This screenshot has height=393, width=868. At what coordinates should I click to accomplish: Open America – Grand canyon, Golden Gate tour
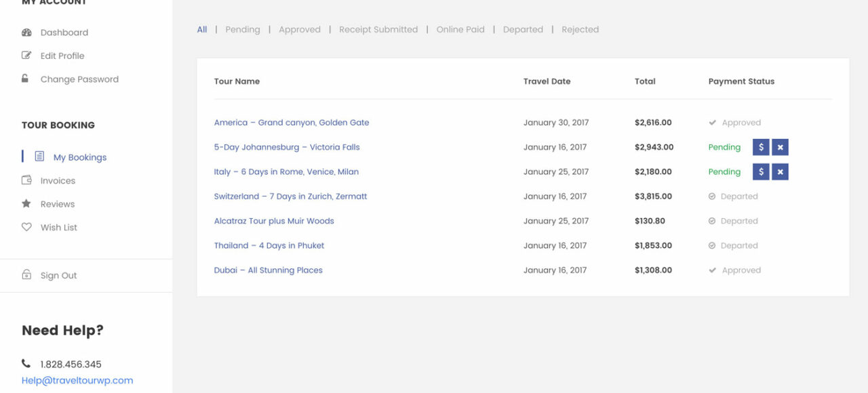292,123
